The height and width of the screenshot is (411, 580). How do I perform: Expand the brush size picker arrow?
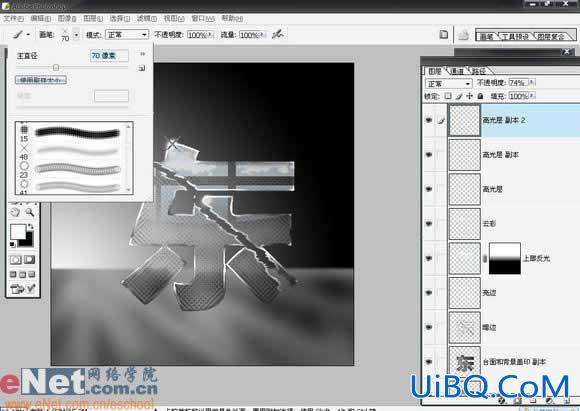click(76, 35)
